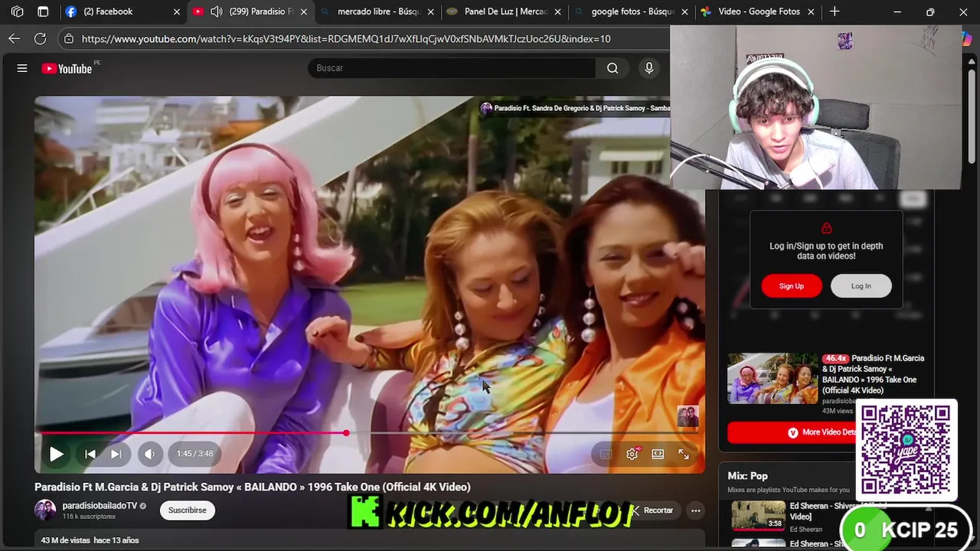Image resolution: width=980 pixels, height=551 pixels.
Task: Click channel avatar overlay in video top bar
Action: [x=485, y=109]
